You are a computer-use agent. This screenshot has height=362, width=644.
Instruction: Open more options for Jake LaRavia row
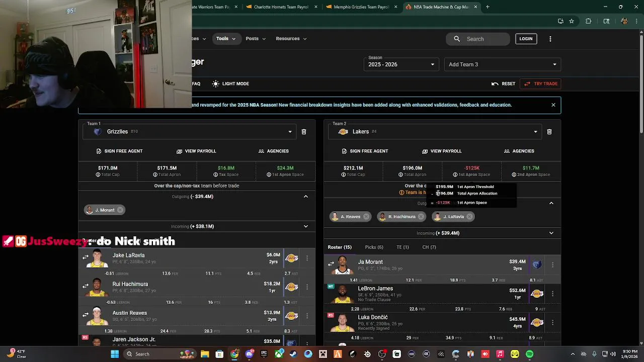307,258
